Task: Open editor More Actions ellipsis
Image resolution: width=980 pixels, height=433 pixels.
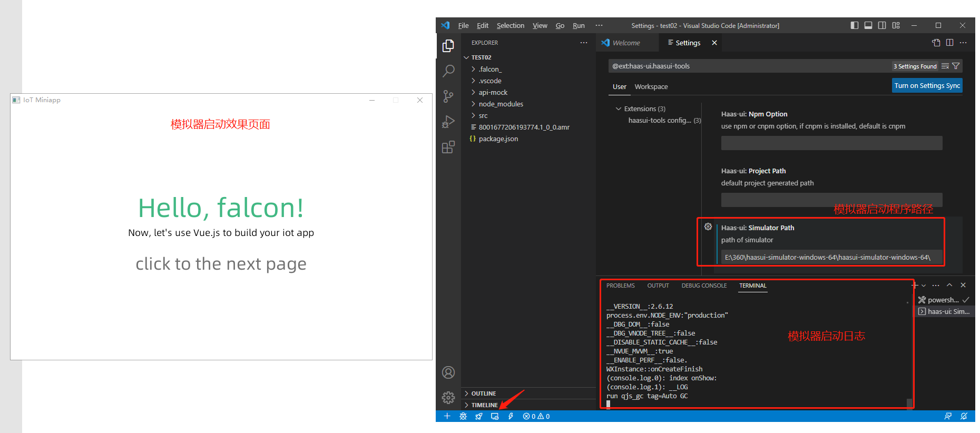Action: click(x=963, y=43)
